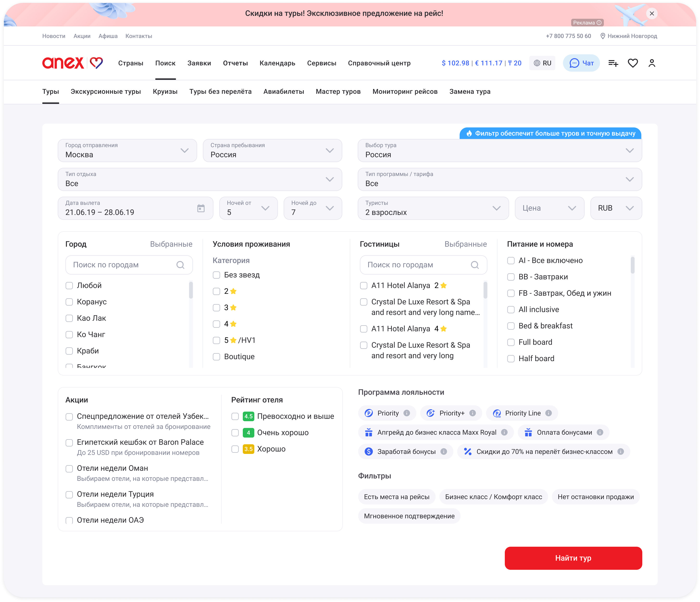700x602 pixels.
Task: Click the user profile icon
Action: 652,63
